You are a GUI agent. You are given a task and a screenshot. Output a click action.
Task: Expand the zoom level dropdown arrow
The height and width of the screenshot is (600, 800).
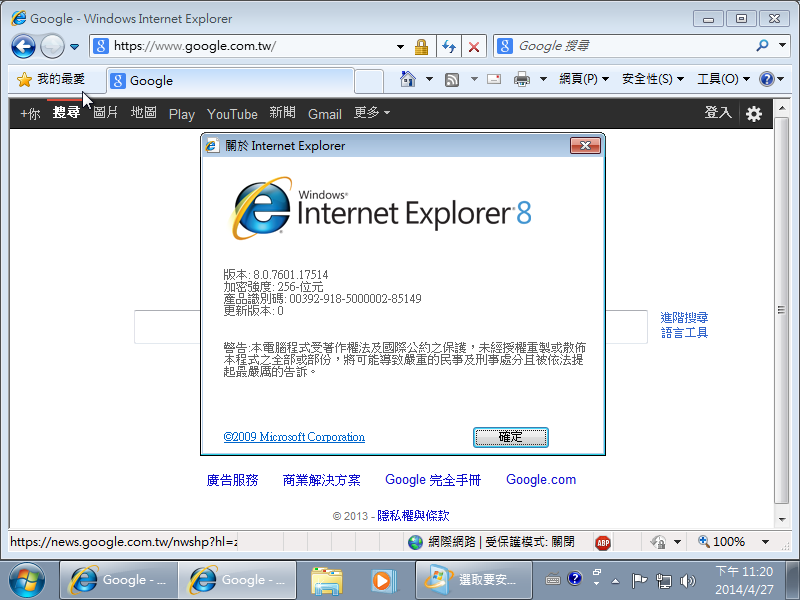(765, 542)
